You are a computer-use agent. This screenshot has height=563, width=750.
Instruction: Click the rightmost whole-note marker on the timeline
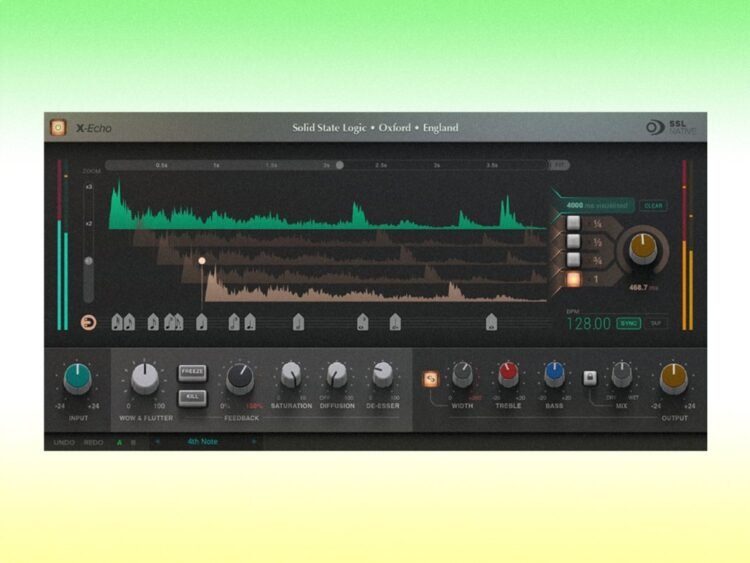coord(491,322)
